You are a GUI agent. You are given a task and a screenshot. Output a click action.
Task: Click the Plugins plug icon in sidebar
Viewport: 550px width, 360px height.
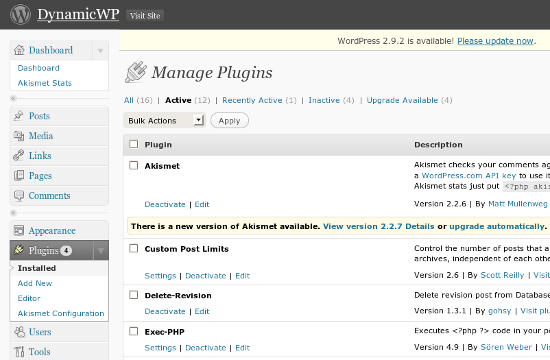[x=19, y=250]
